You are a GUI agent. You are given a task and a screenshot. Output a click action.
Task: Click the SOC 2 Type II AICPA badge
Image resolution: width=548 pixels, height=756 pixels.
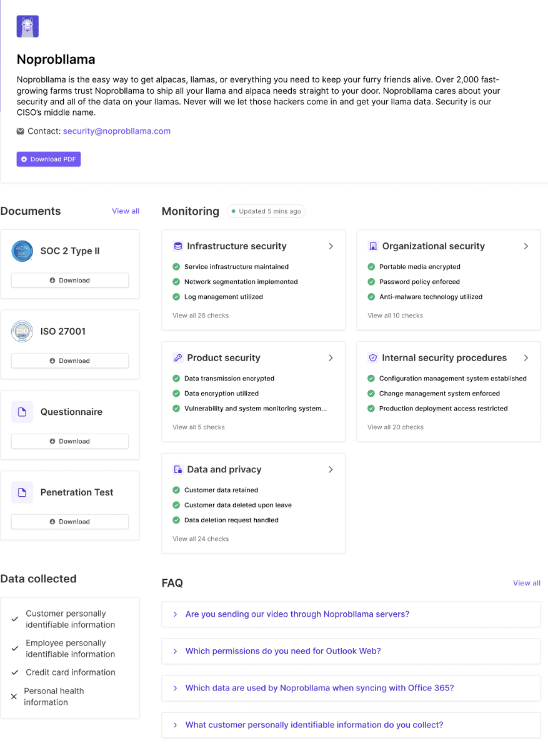22,251
